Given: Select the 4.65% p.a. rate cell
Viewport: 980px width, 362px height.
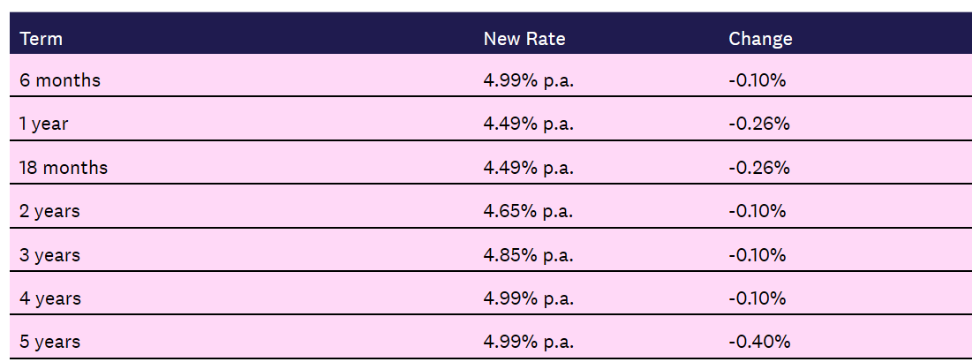Looking at the screenshot, I should (528, 211).
